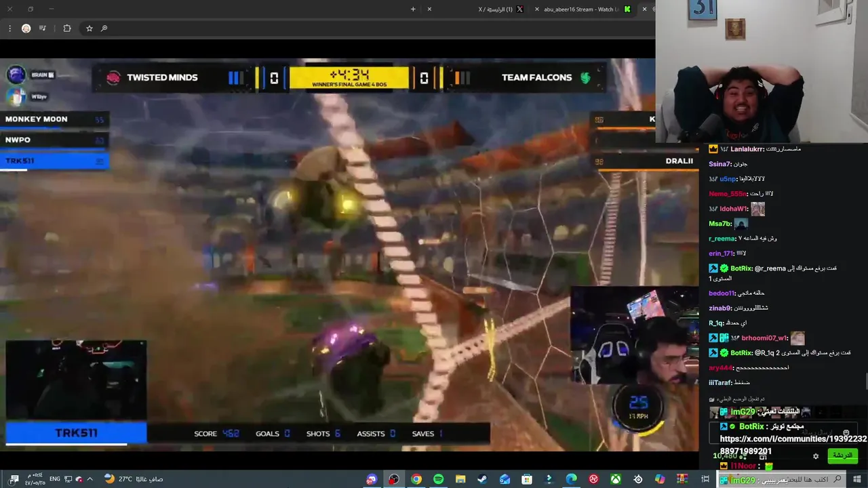Click username erin_171 in chat
The height and width of the screenshot is (488, 868).
coord(722,253)
